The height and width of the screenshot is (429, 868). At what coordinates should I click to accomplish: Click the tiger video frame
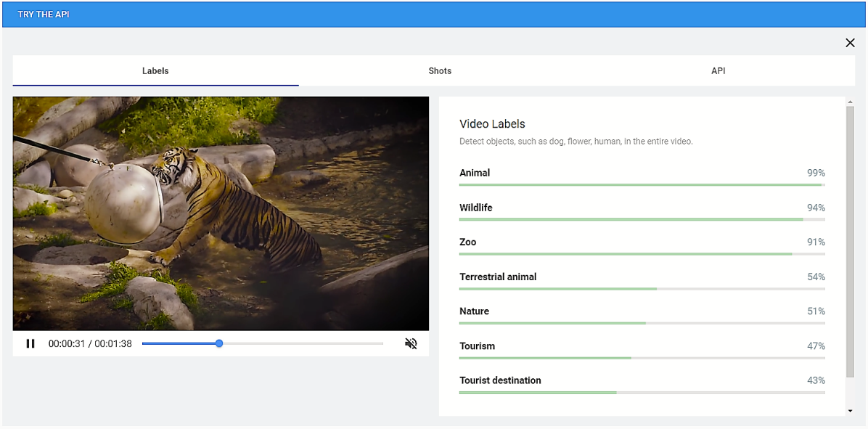pyautogui.click(x=221, y=213)
